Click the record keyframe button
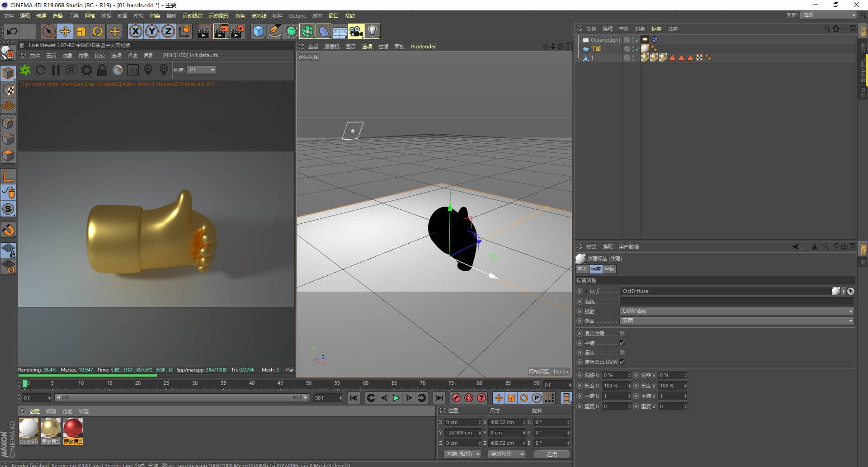Image resolution: width=868 pixels, height=467 pixels. pos(456,398)
